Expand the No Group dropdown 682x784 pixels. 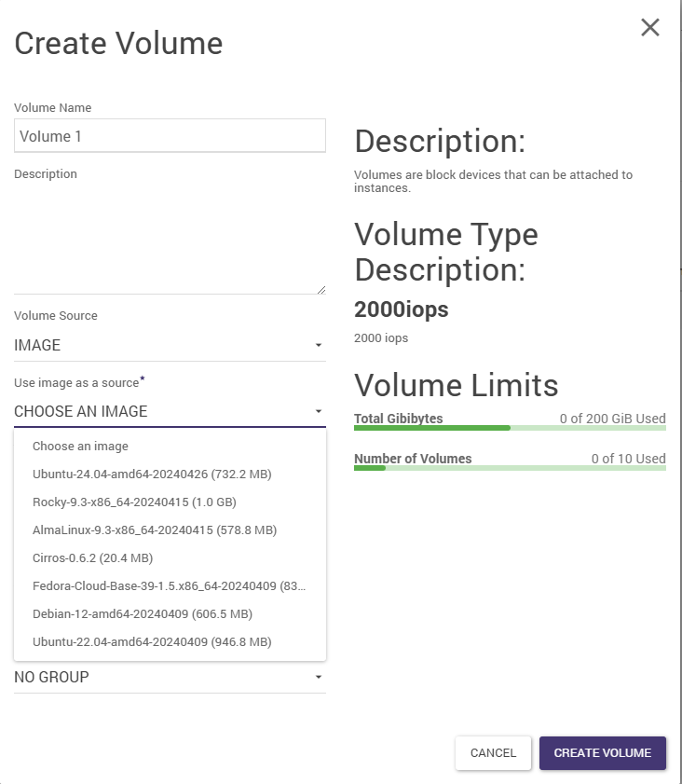coord(170,677)
